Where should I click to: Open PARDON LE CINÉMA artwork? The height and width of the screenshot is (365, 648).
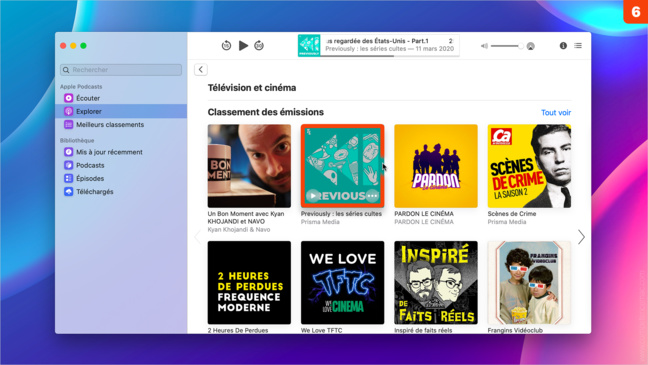coord(436,166)
